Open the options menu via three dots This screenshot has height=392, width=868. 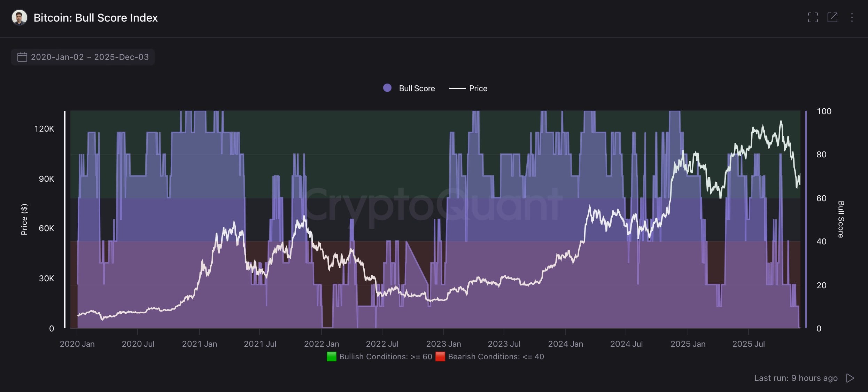(x=852, y=17)
